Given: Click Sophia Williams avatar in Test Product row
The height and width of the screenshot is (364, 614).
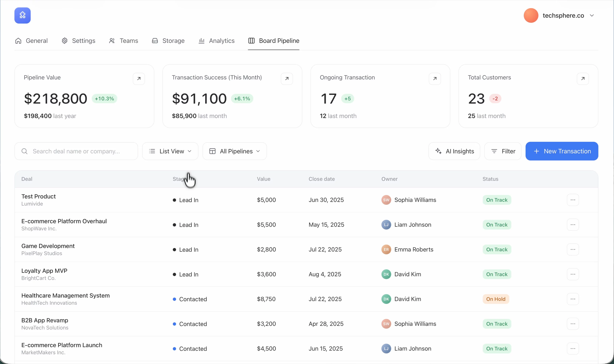Looking at the screenshot, I should coord(386,200).
